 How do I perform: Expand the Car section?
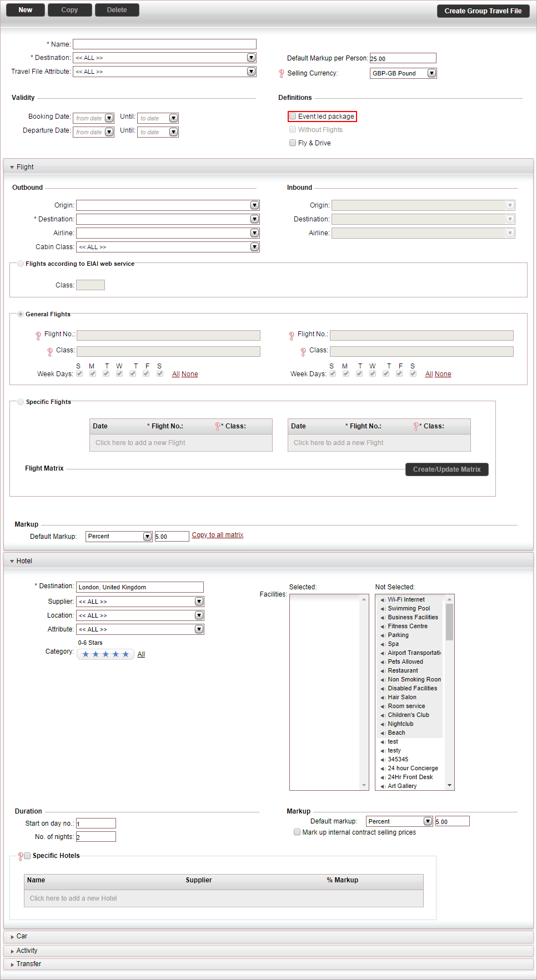coord(12,936)
